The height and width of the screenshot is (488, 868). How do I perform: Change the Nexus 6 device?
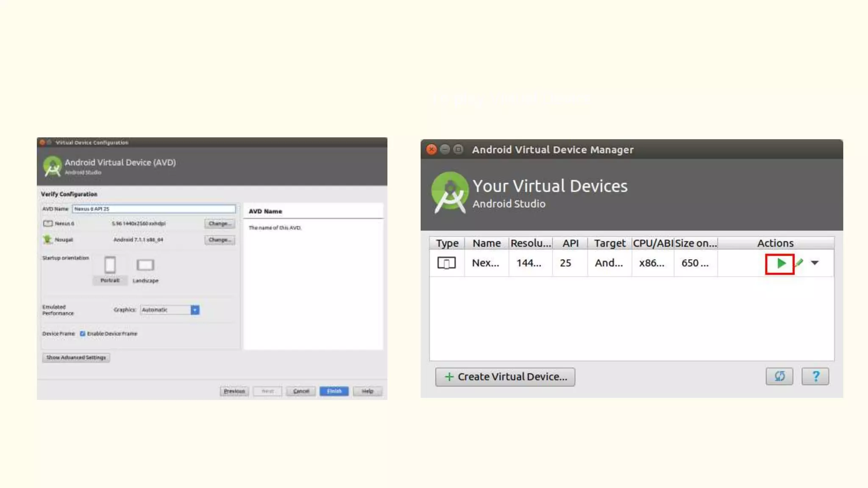click(x=220, y=223)
